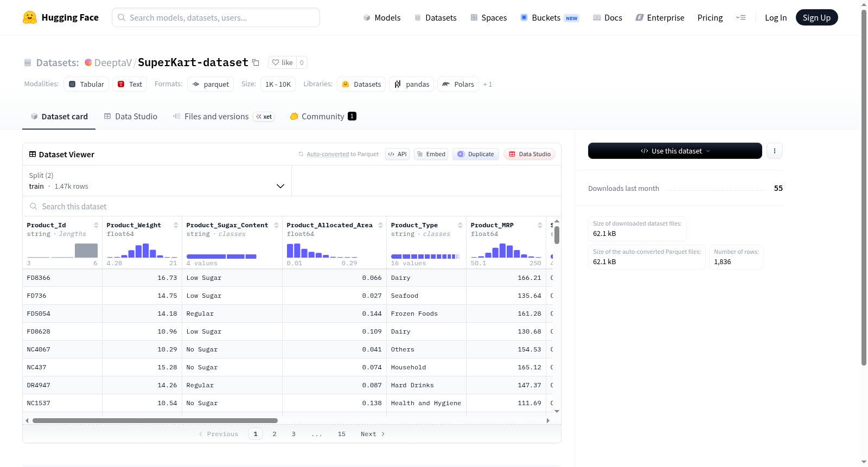Click the API button in Dataset Viewer

click(x=397, y=154)
